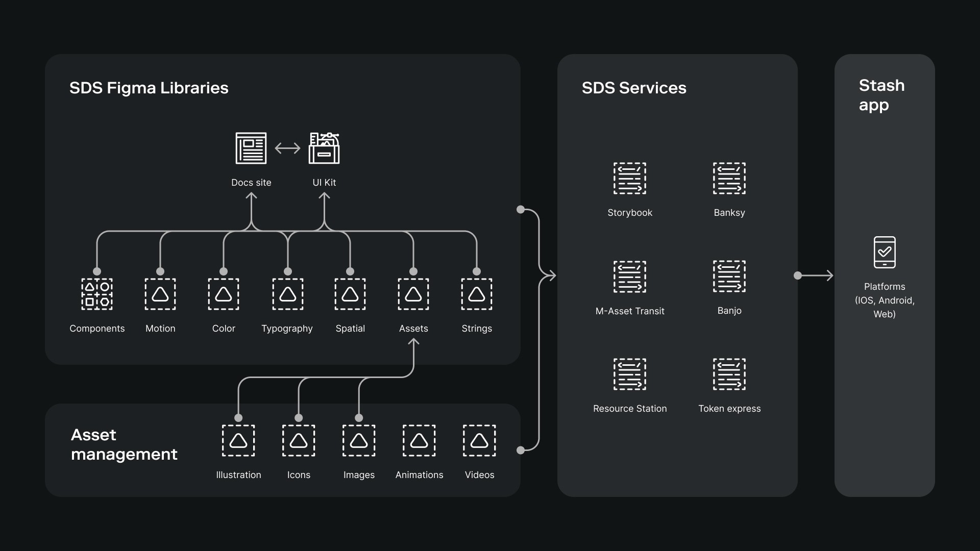Click the Components icon
Viewport: 980px width, 551px height.
(x=97, y=294)
